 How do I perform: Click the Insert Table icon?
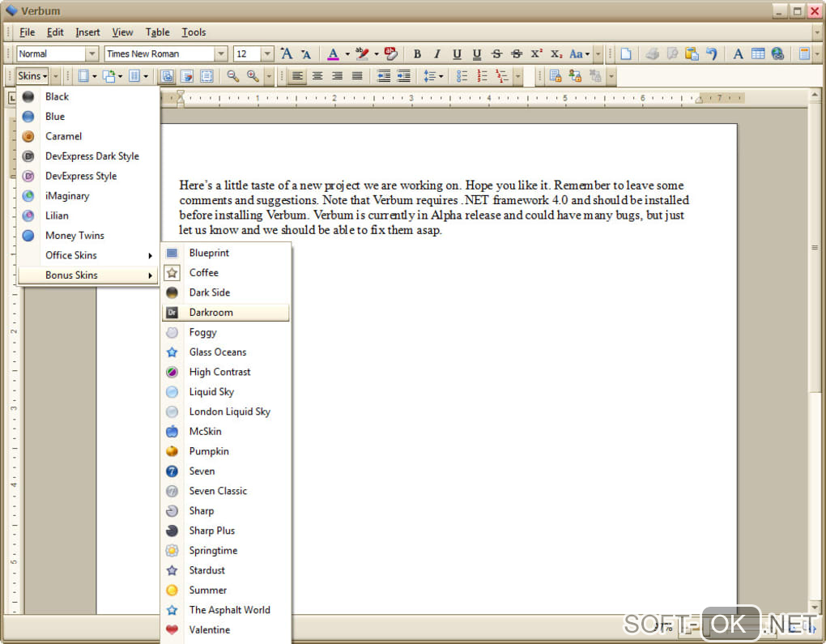(758, 53)
